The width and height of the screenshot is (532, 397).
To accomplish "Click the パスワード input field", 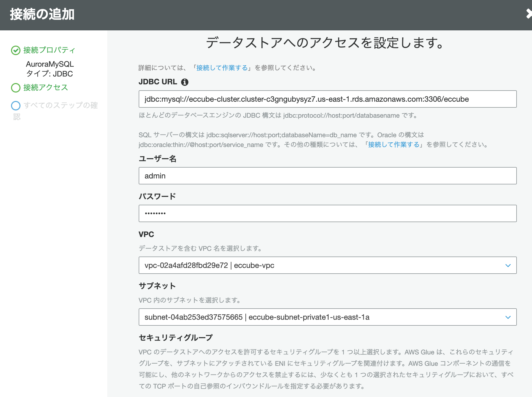I will click(327, 213).
